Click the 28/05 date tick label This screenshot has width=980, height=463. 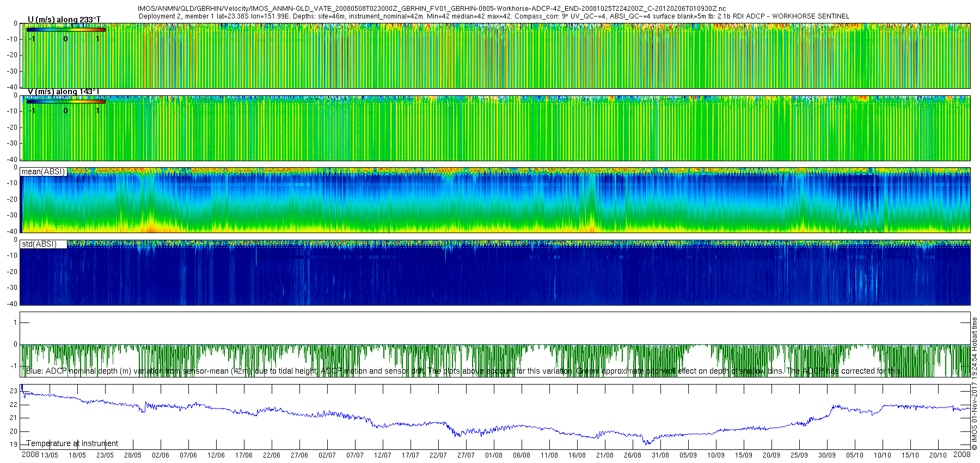pos(132,455)
